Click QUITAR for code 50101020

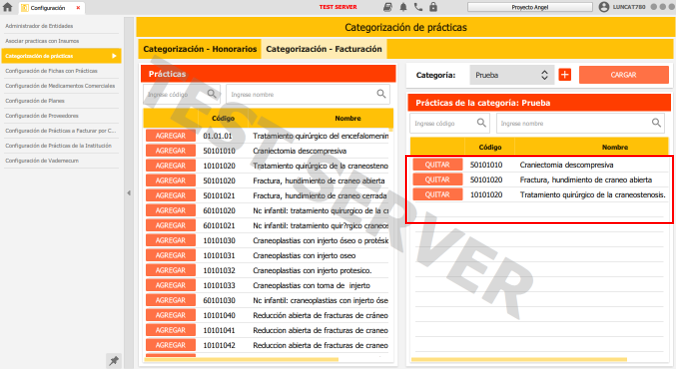click(438, 180)
